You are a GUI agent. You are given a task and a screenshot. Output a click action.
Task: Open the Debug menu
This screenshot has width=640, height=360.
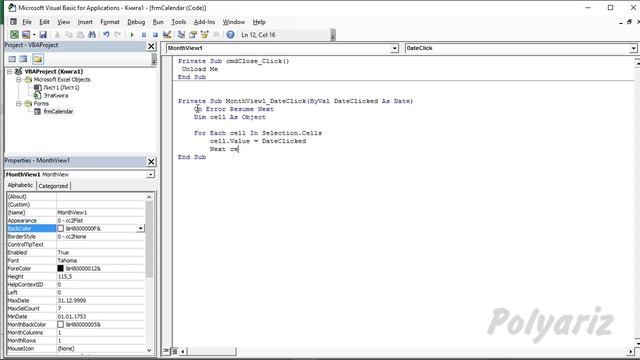(136, 22)
